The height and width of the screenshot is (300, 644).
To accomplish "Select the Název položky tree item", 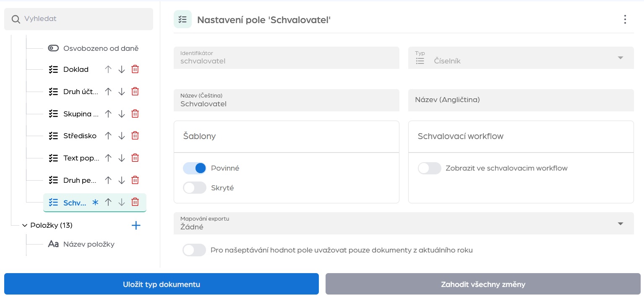I will 89,244.
